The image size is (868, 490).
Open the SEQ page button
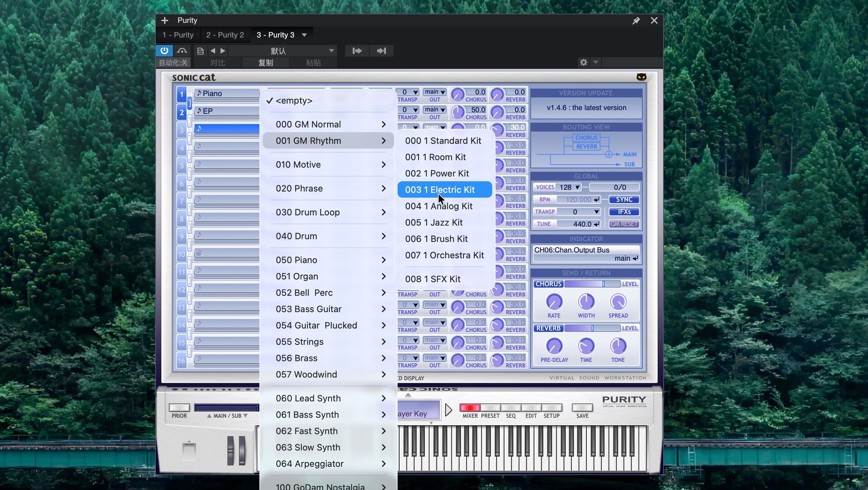coord(511,408)
